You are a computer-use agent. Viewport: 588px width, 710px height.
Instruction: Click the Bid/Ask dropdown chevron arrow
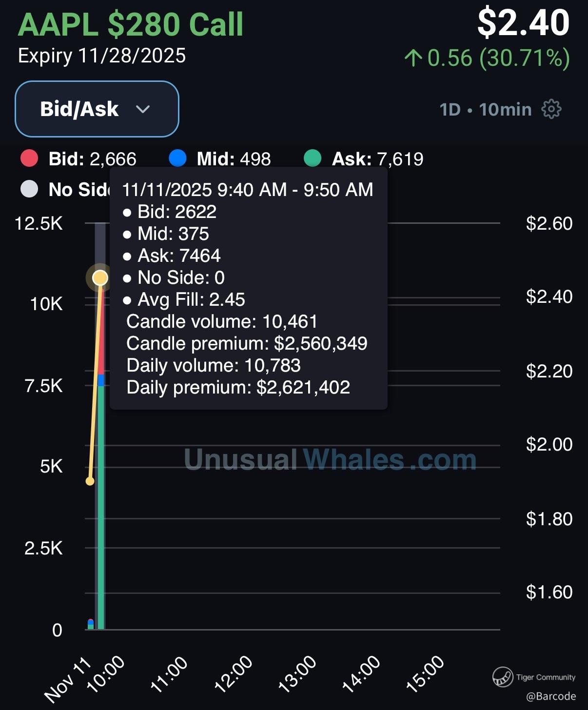point(143,109)
